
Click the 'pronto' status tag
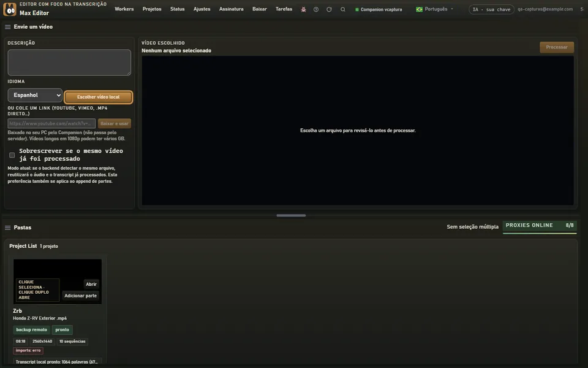62,330
